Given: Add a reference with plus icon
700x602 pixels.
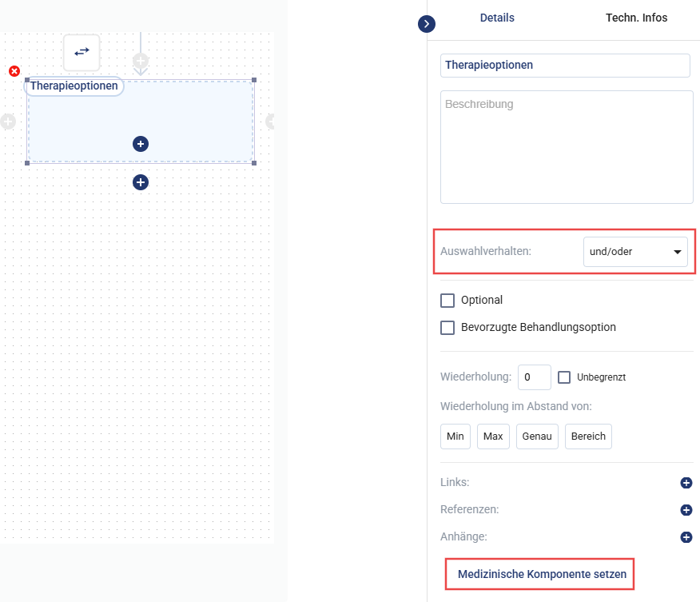Looking at the screenshot, I should [686, 510].
